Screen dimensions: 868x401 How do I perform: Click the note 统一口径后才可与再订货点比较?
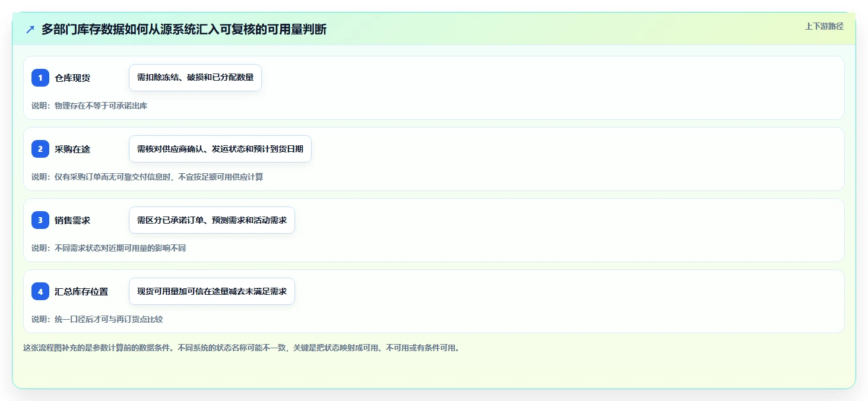97,319
